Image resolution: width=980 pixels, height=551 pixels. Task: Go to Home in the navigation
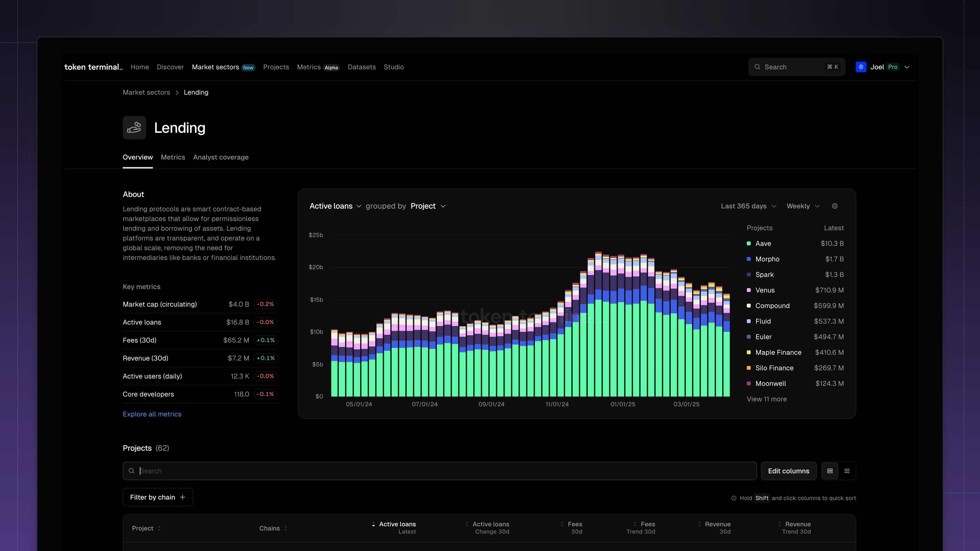tap(140, 67)
